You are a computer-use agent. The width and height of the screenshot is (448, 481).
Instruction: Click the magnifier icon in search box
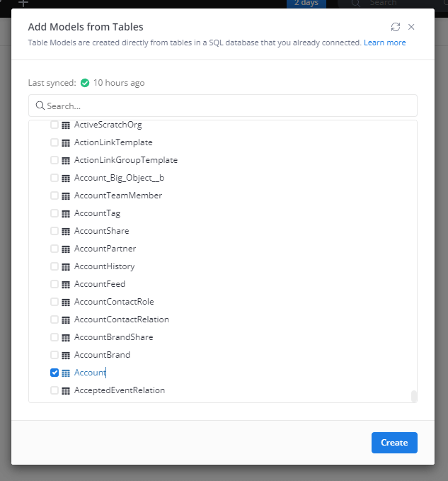[x=40, y=106]
